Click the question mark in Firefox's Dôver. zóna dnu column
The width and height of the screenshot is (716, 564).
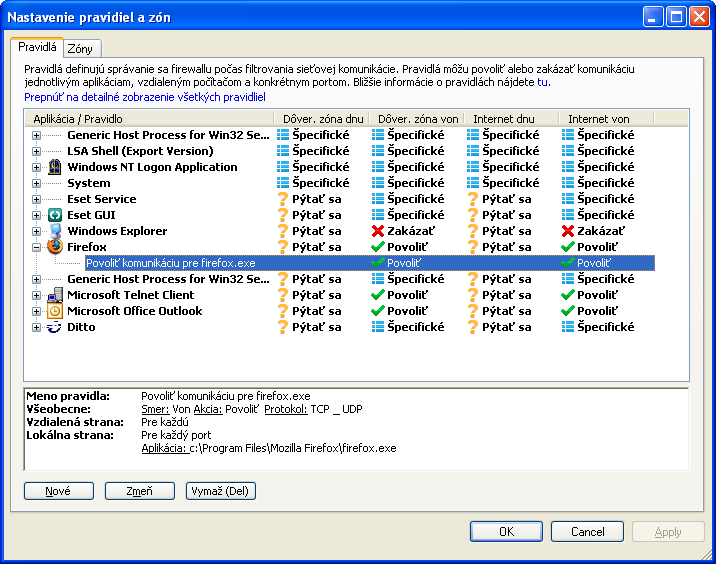pos(283,247)
